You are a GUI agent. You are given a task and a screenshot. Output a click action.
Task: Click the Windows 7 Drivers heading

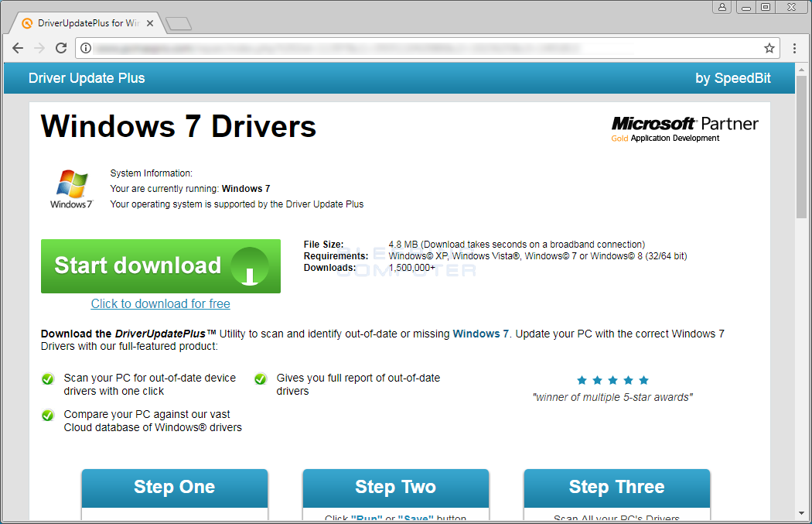(178, 126)
